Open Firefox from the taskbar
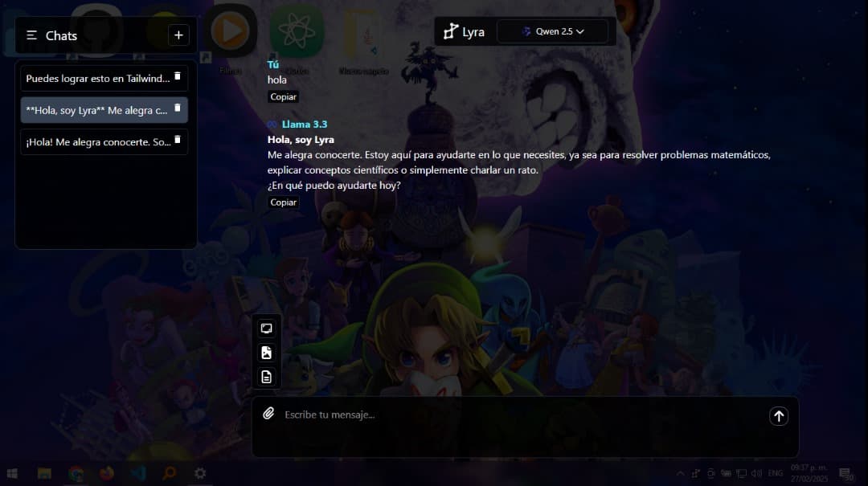 point(107,473)
